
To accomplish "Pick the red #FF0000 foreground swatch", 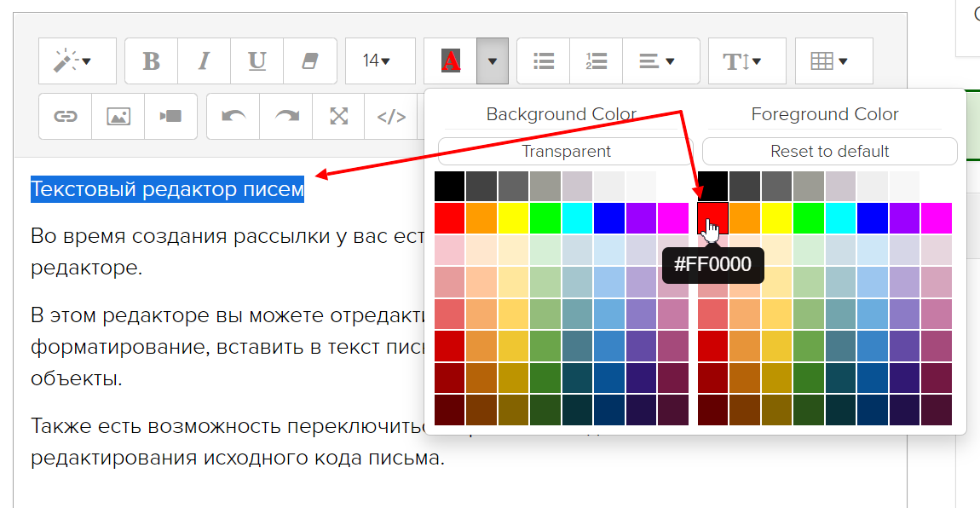I will pyautogui.click(x=712, y=218).
